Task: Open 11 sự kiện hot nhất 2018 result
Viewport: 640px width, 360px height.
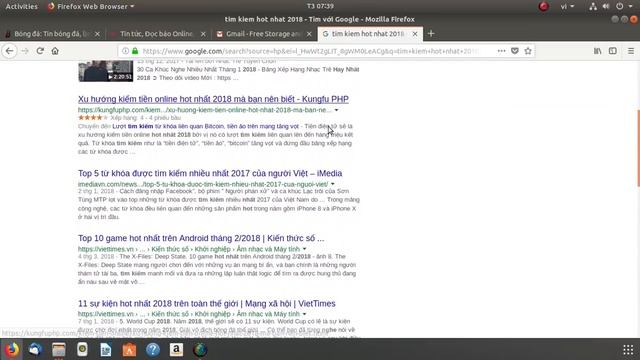Action: (x=207, y=304)
